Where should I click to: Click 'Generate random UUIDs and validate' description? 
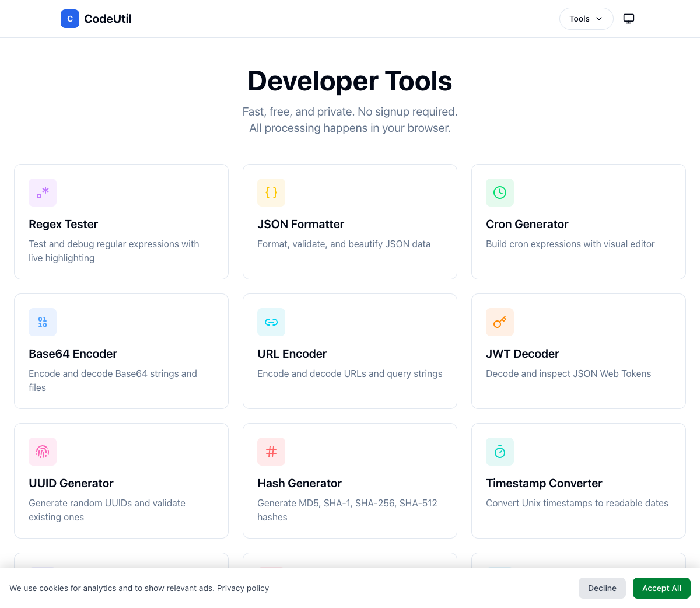pos(107,510)
